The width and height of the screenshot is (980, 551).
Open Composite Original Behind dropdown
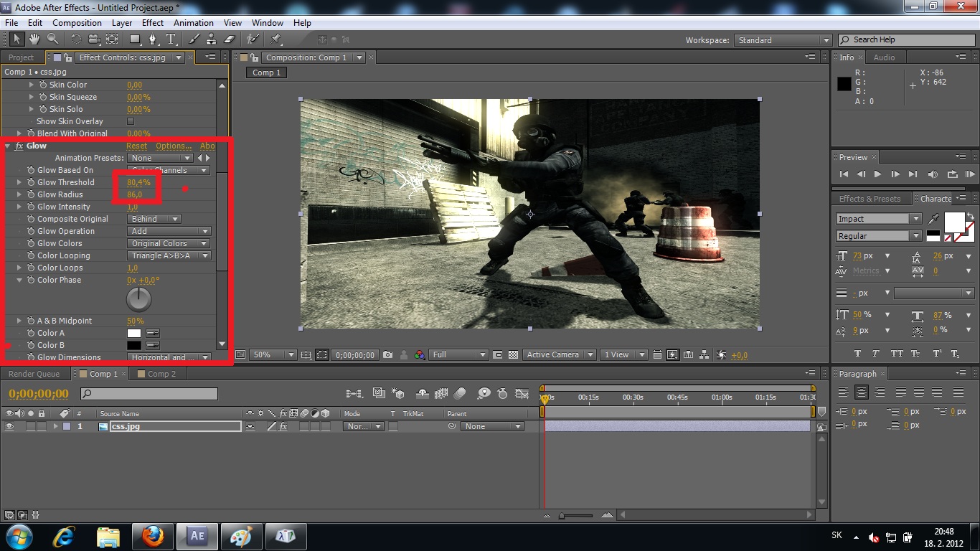pyautogui.click(x=154, y=219)
